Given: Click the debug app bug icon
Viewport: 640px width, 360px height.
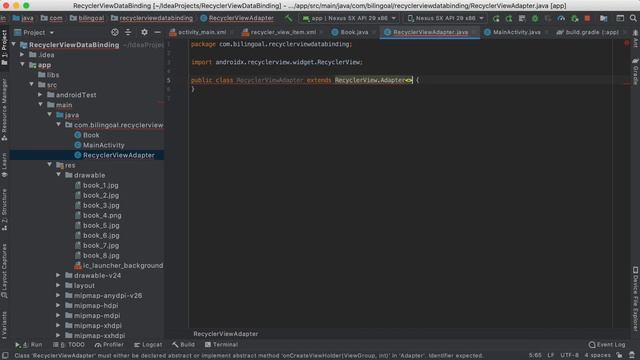Looking at the screenshot, I should 535,18.
